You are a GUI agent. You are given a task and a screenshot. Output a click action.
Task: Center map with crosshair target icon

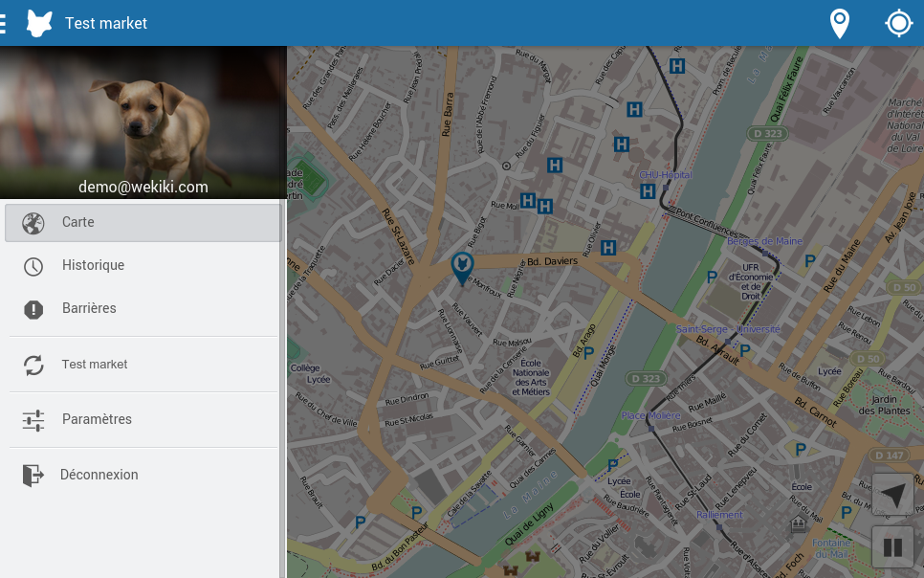(x=899, y=24)
